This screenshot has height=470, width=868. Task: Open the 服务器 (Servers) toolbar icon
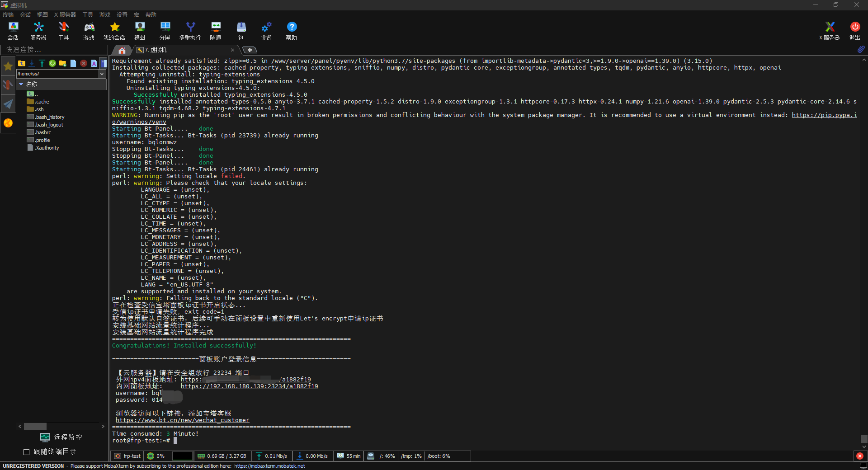tap(38, 31)
